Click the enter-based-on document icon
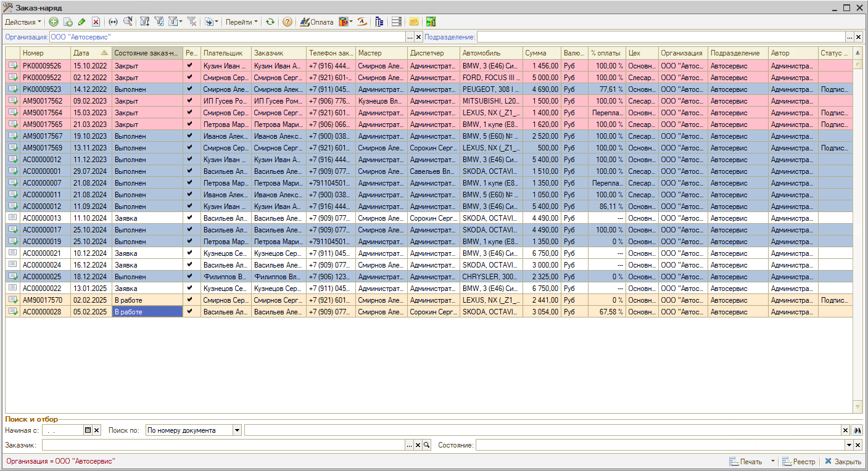868x471 pixels. pos(209,22)
